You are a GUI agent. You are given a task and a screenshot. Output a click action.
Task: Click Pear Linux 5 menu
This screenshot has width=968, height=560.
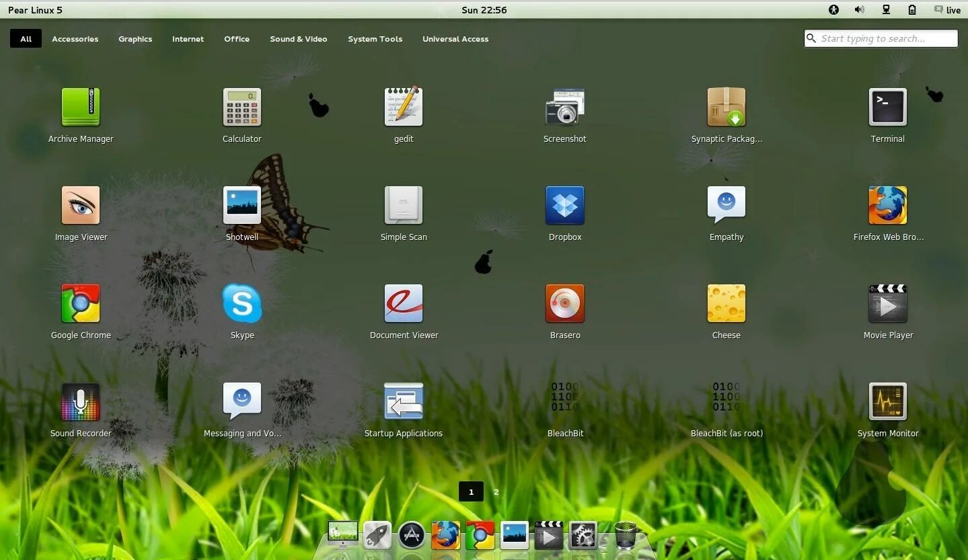[35, 10]
